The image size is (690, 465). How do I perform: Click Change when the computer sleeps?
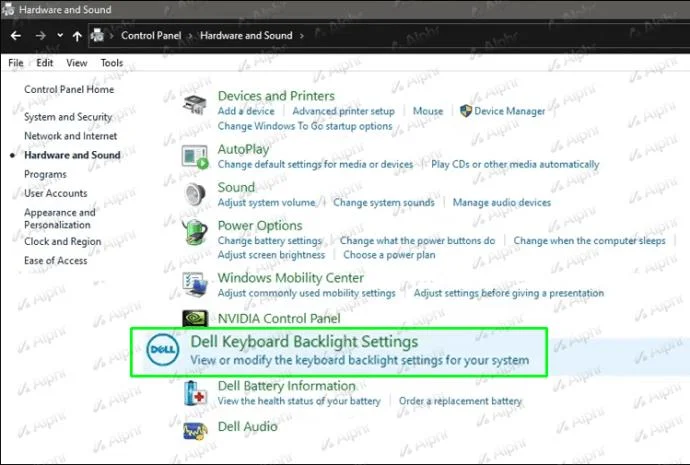[589, 241]
